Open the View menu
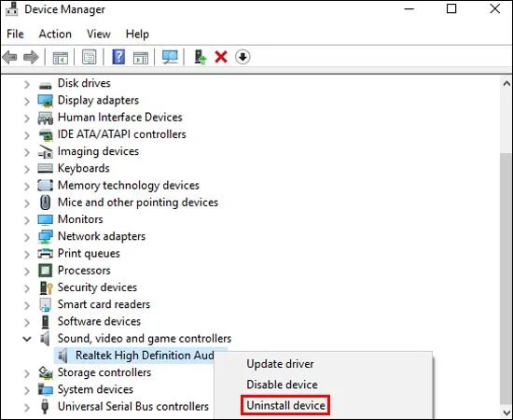 tap(99, 34)
